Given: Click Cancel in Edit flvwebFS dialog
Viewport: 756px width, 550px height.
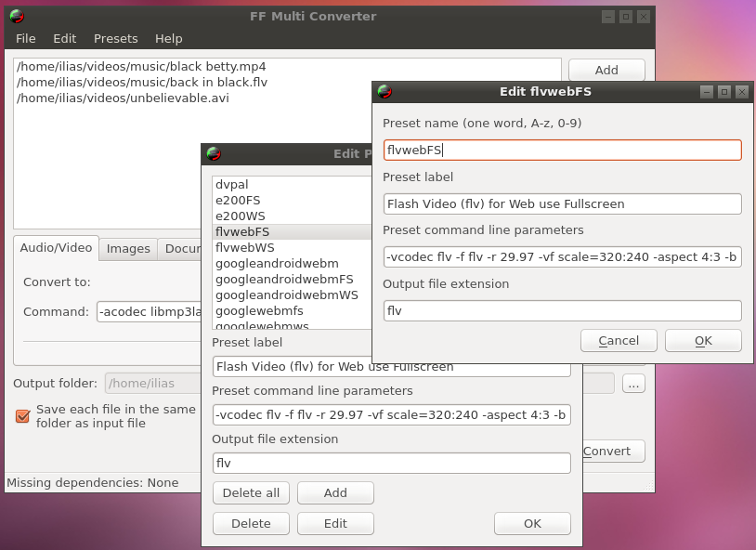Looking at the screenshot, I should [619, 341].
